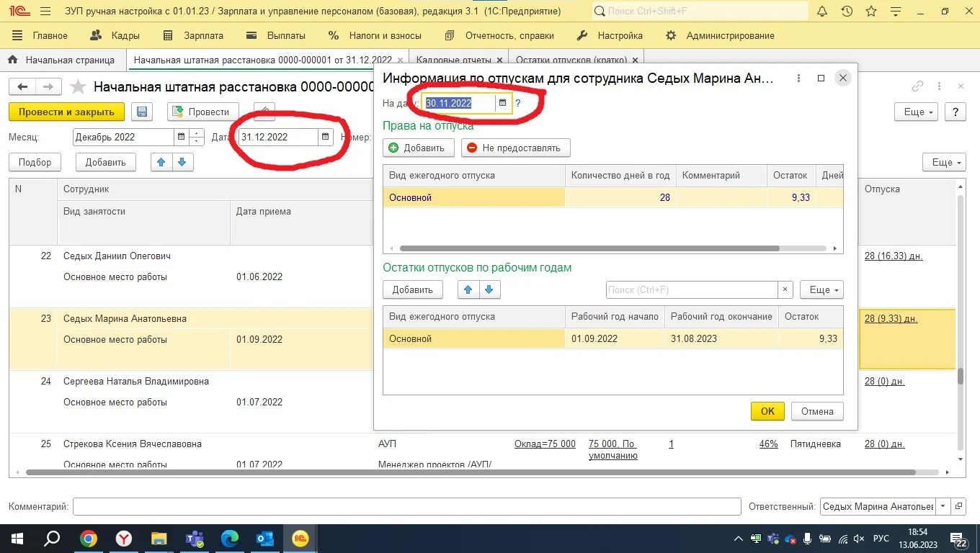Cancel dialog with Отмена button
The height and width of the screenshot is (553, 980).
pos(817,411)
